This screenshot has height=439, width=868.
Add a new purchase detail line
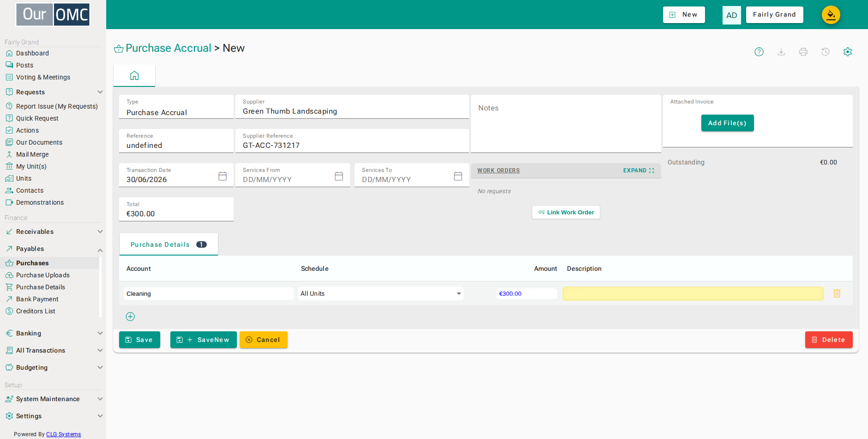pyautogui.click(x=130, y=317)
